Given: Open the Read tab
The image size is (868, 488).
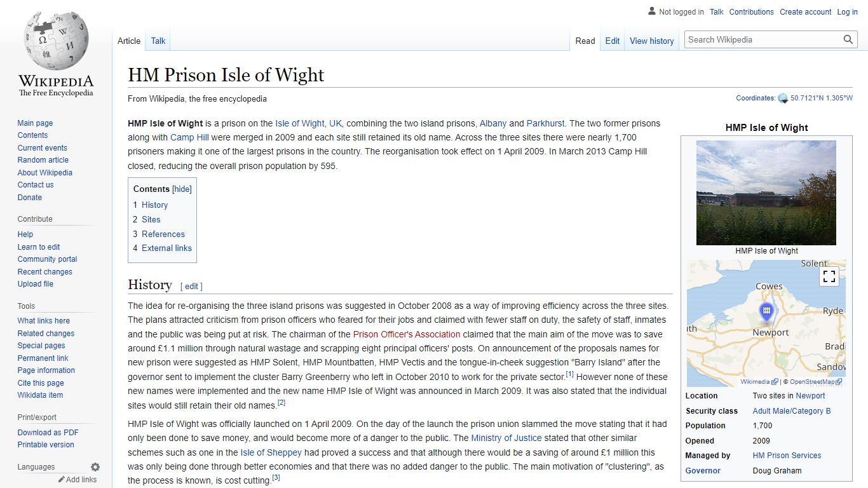Looking at the screenshot, I should coord(585,41).
